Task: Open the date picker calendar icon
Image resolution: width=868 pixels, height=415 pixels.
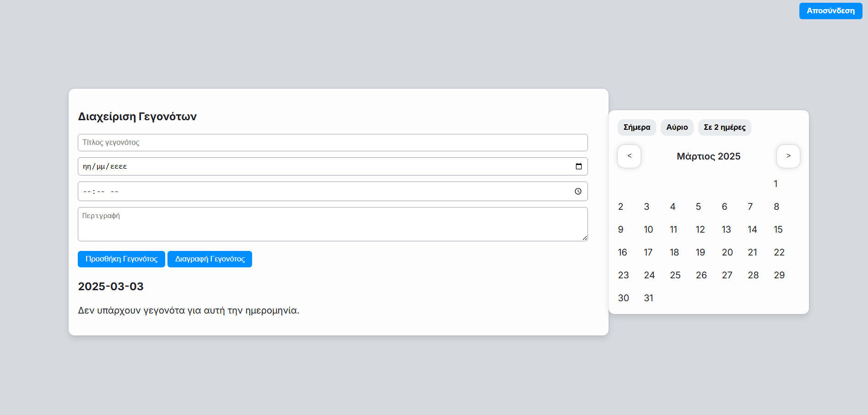Action: (x=578, y=166)
